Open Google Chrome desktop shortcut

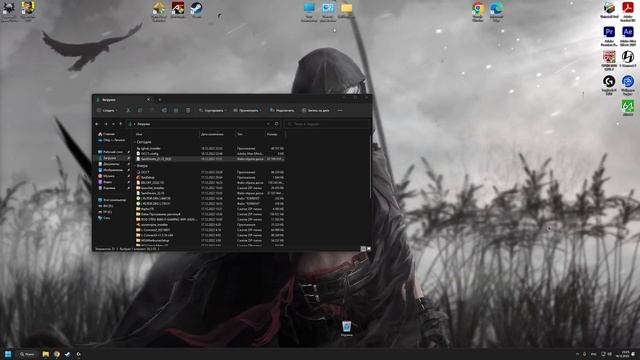[478, 11]
